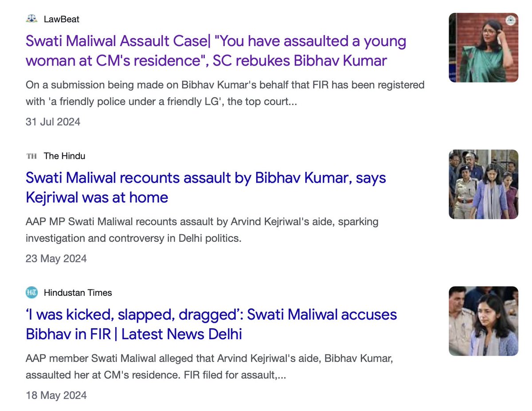This screenshot has width=532, height=411.
Task: Click the 18 May 2024 date
Action: coord(56,395)
